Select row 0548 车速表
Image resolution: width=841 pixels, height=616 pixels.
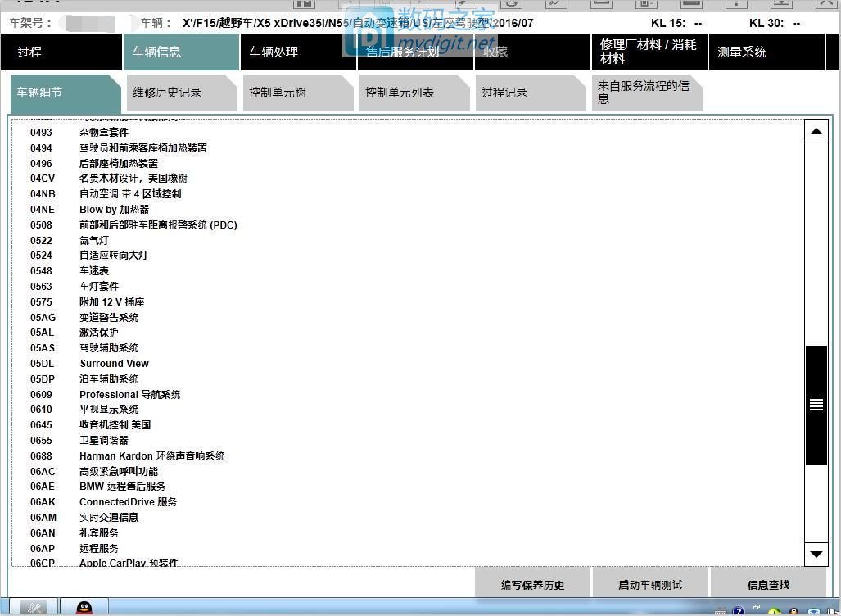[x=70, y=271]
